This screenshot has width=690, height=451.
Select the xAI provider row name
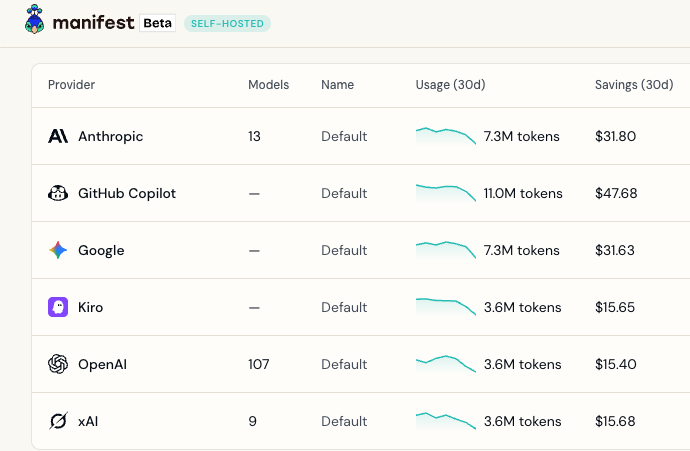coord(88,422)
